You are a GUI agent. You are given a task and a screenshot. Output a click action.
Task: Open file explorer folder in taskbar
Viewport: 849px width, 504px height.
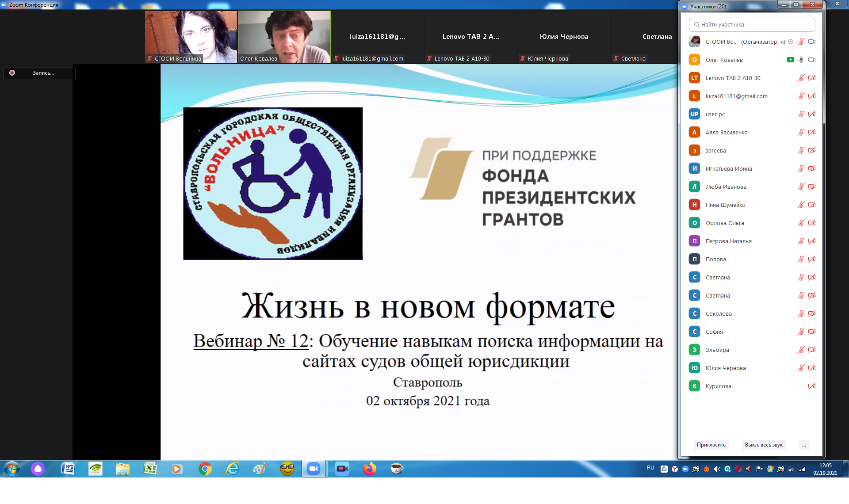tap(122, 469)
